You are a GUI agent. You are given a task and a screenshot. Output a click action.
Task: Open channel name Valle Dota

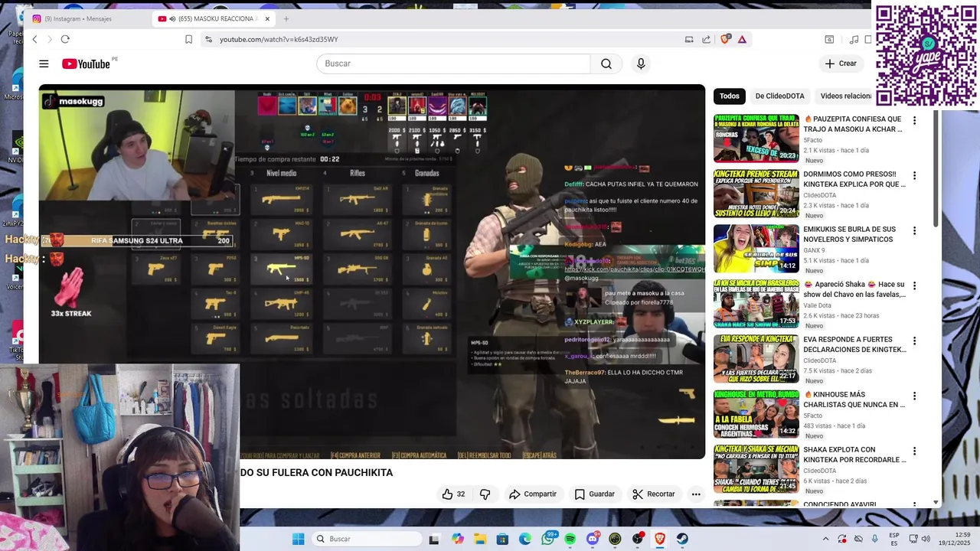coord(817,305)
